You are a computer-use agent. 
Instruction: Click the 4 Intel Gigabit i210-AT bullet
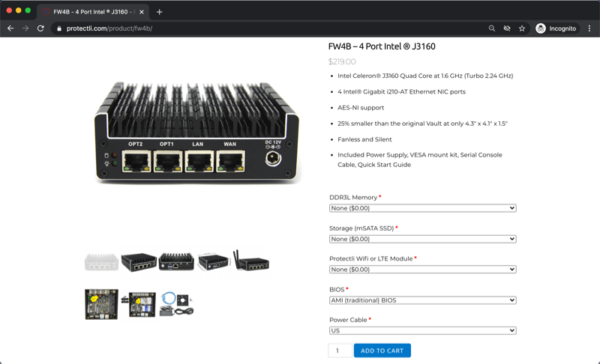401,91
